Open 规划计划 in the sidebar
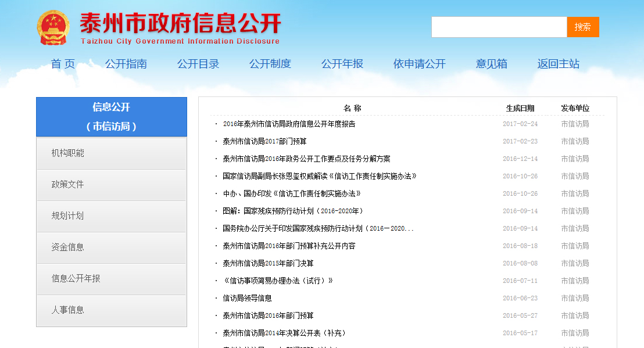This screenshot has height=348, width=644. (x=111, y=216)
